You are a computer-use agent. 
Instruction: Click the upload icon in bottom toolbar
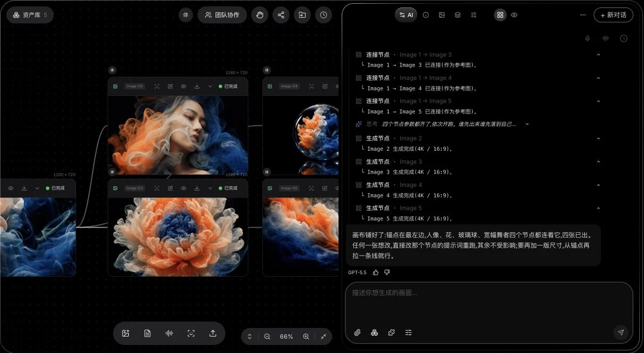pyautogui.click(x=213, y=333)
